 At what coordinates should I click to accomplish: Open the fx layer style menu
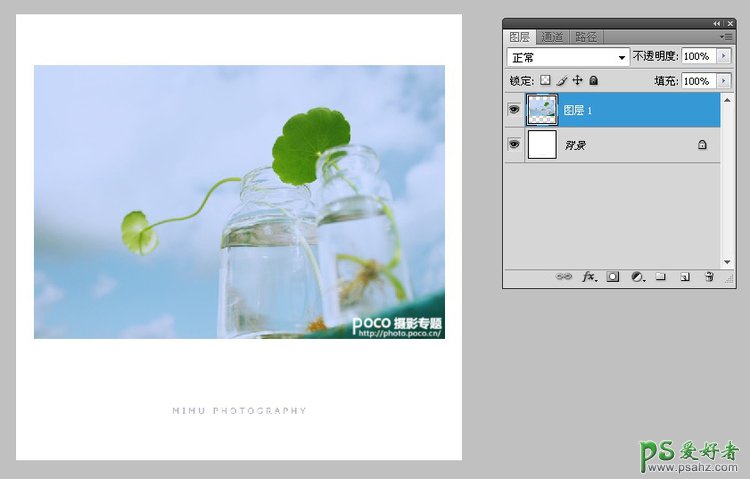589,277
